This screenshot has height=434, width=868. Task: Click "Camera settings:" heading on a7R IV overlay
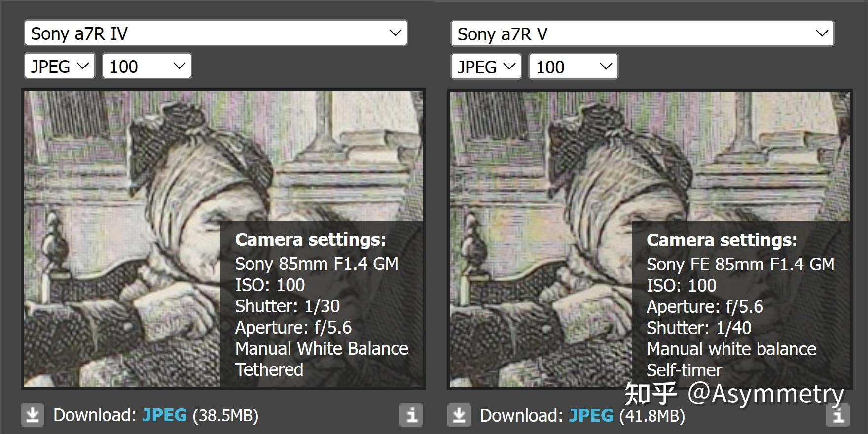point(310,239)
